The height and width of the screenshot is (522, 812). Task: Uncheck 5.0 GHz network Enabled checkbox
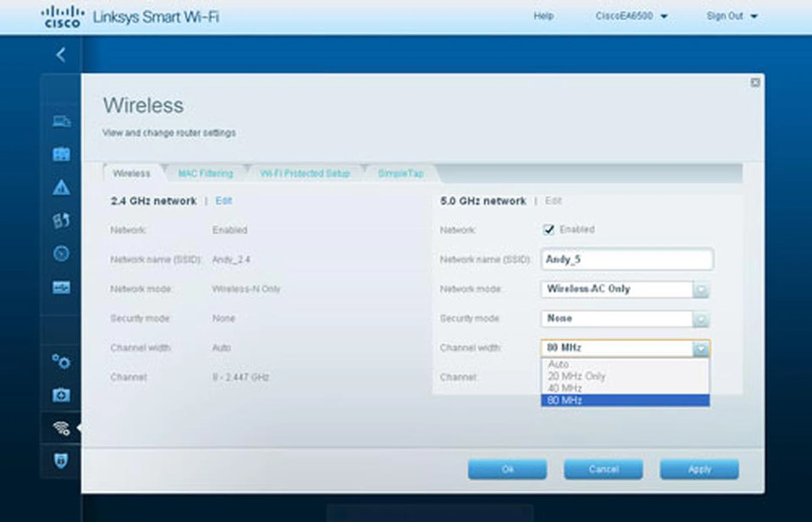pyautogui.click(x=549, y=230)
